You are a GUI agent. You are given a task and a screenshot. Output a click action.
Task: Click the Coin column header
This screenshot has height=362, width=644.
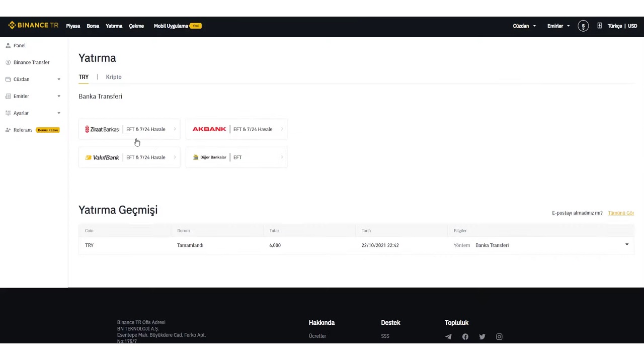[x=89, y=231]
